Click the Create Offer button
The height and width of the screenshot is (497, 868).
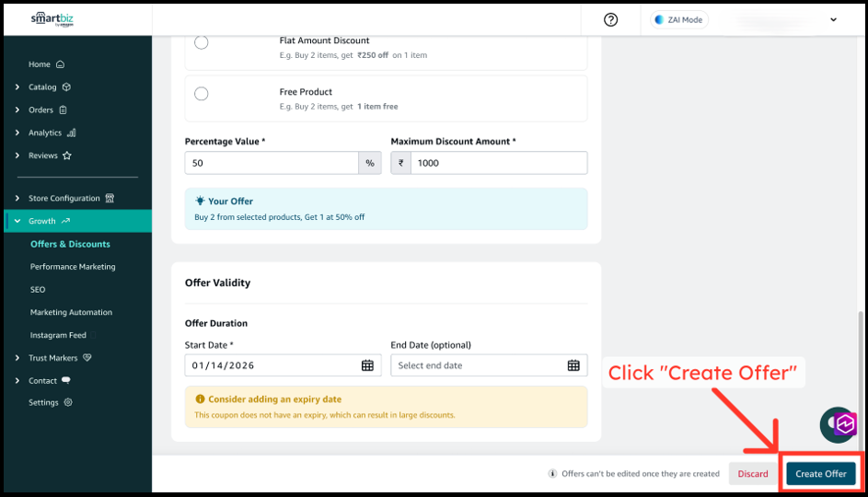[821, 474]
